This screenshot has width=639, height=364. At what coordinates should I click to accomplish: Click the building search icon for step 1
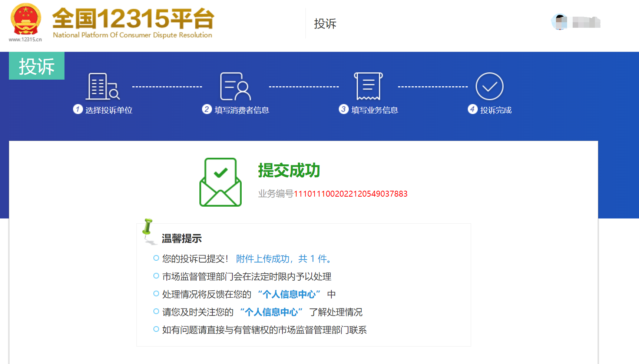[x=103, y=86]
